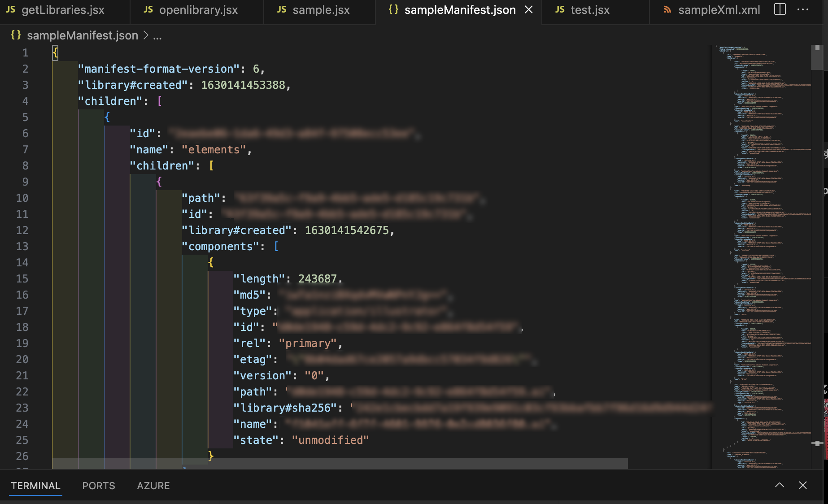Click the "manifest-format-version" key

159,69
